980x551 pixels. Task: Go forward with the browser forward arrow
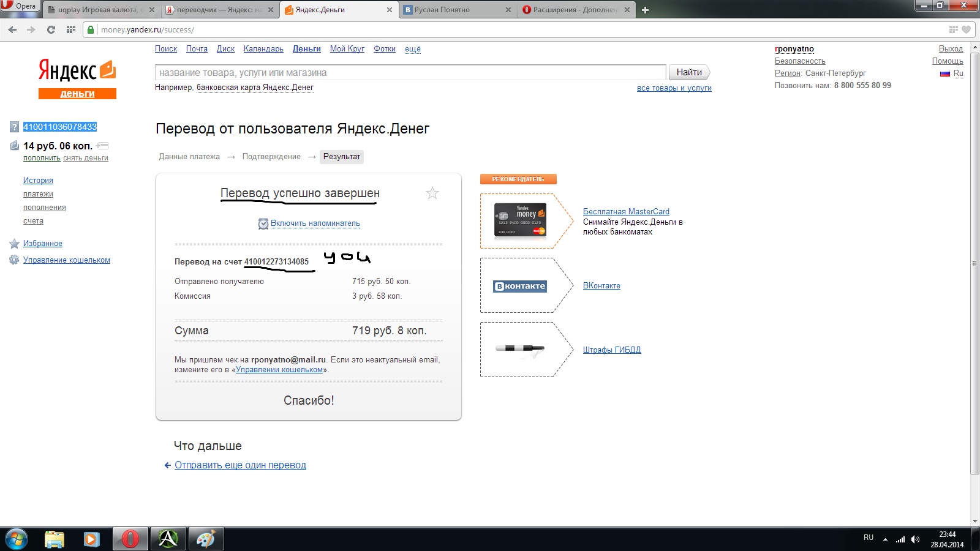(31, 29)
